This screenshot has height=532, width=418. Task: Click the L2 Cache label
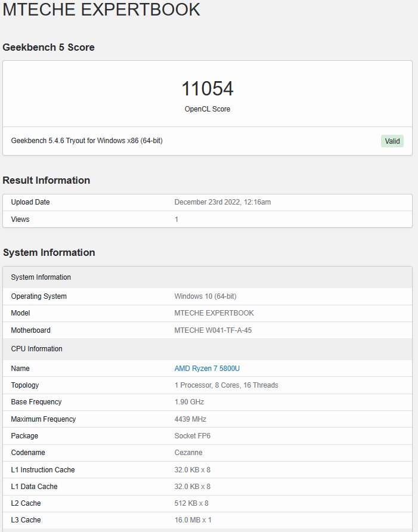point(26,503)
